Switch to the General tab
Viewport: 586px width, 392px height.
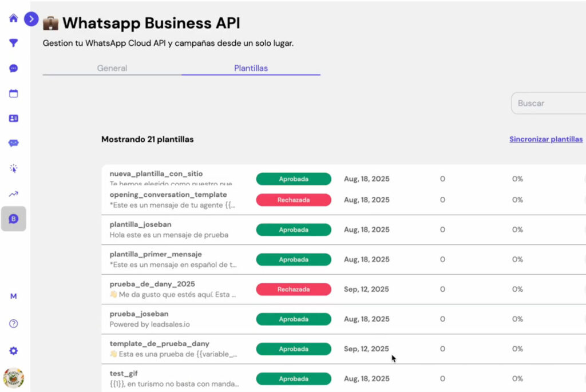coord(112,68)
